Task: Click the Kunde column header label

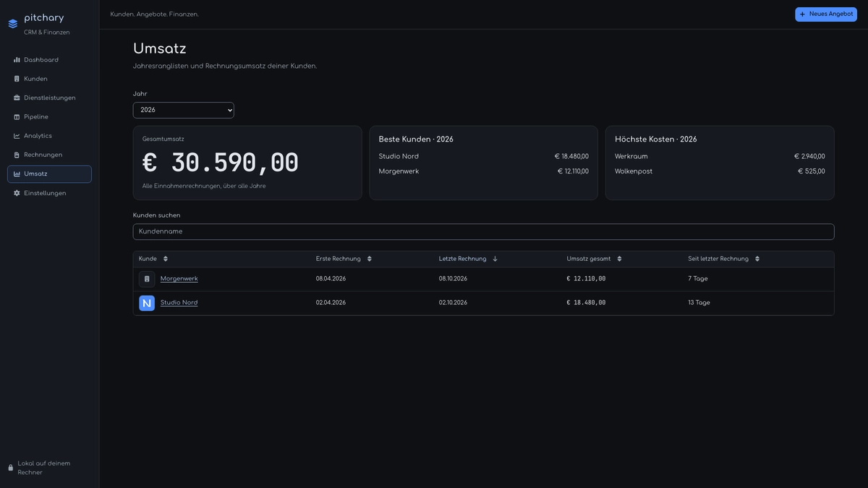Action: (x=148, y=259)
